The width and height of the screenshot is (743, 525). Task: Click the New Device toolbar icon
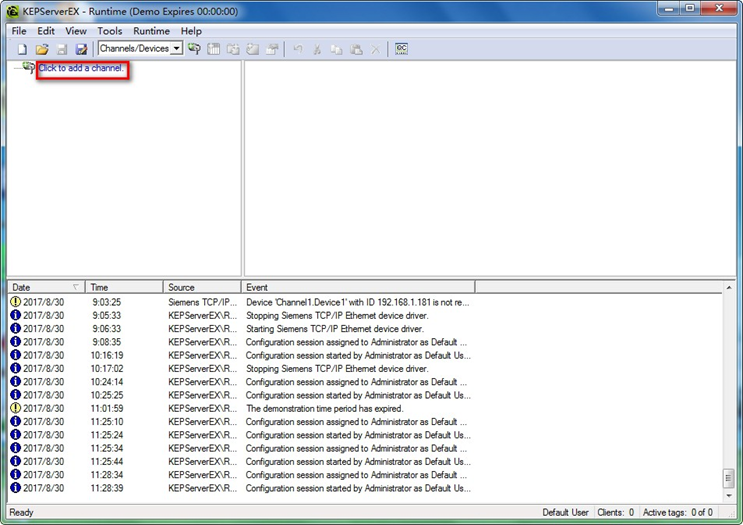tap(213, 48)
